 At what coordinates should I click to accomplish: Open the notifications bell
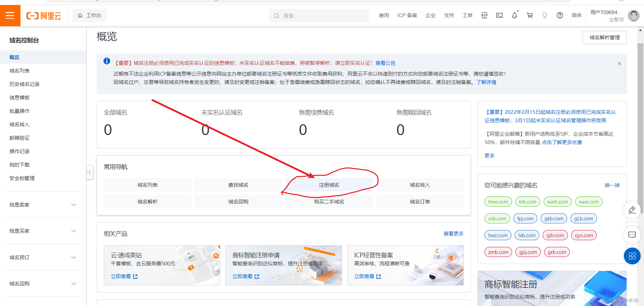[514, 15]
